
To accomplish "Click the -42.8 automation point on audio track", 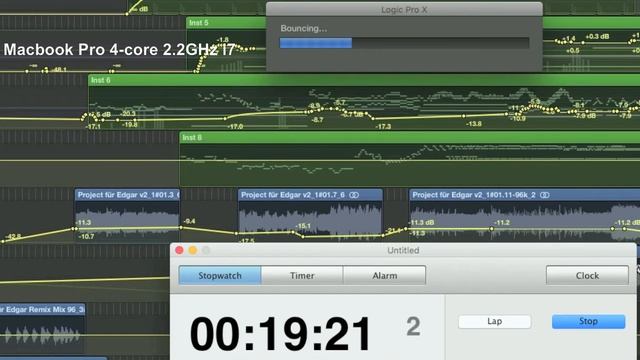I will pyautogui.click(x=2, y=242).
